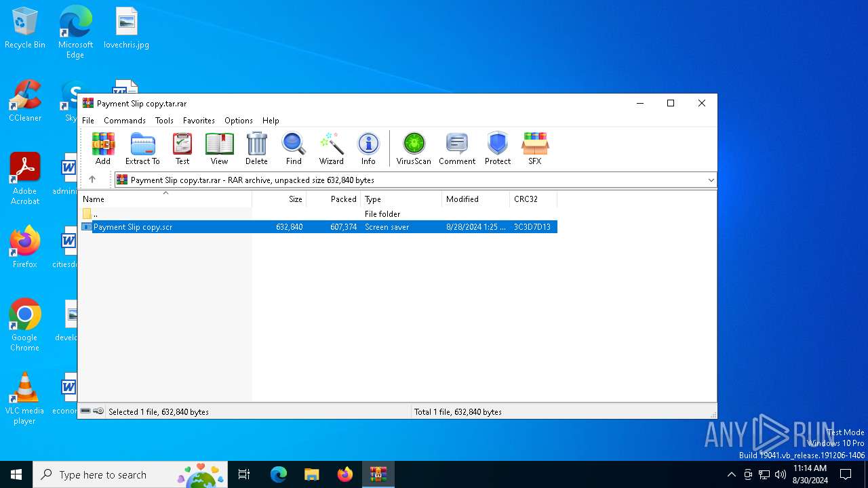Open the notification center icon
868x488 pixels.
pos(846,474)
